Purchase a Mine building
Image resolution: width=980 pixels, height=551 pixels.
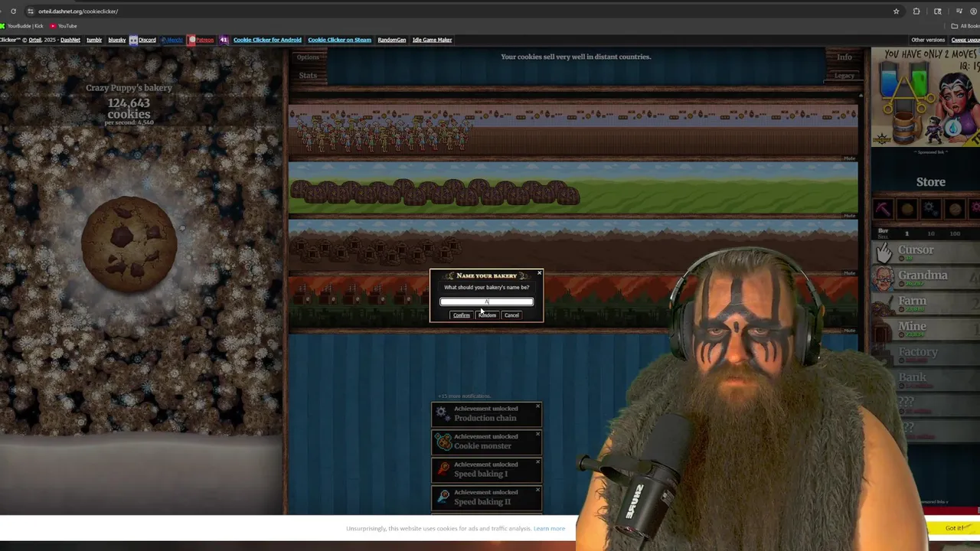pos(926,328)
